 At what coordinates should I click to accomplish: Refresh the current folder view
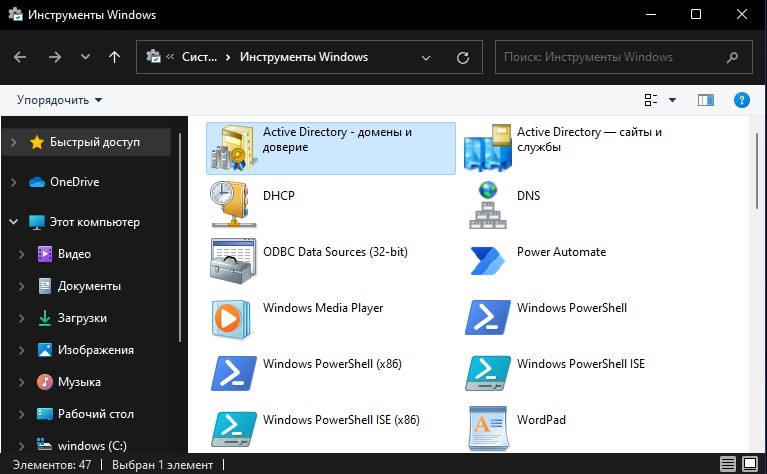tap(463, 58)
